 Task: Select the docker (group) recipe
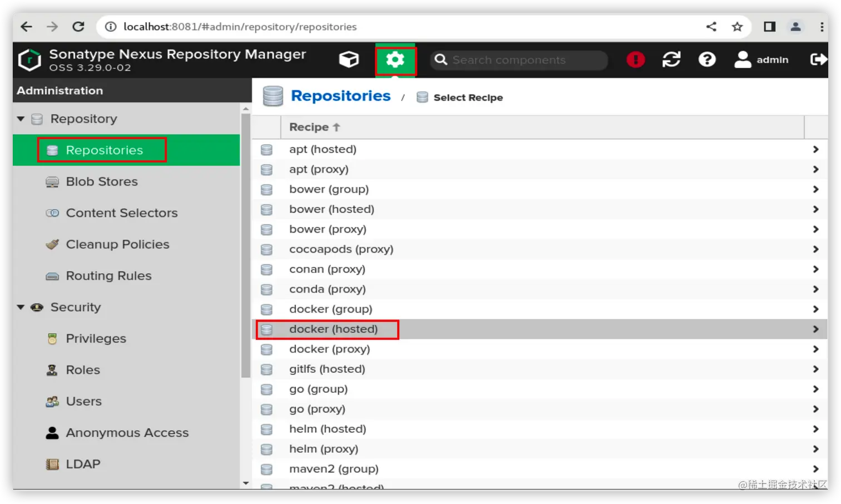coord(540,309)
